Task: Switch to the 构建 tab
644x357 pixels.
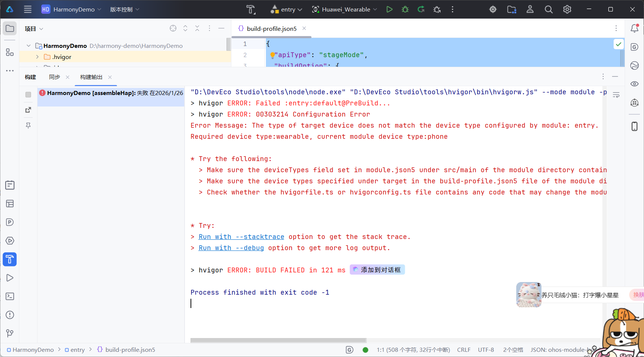Action: click(30, 77)
